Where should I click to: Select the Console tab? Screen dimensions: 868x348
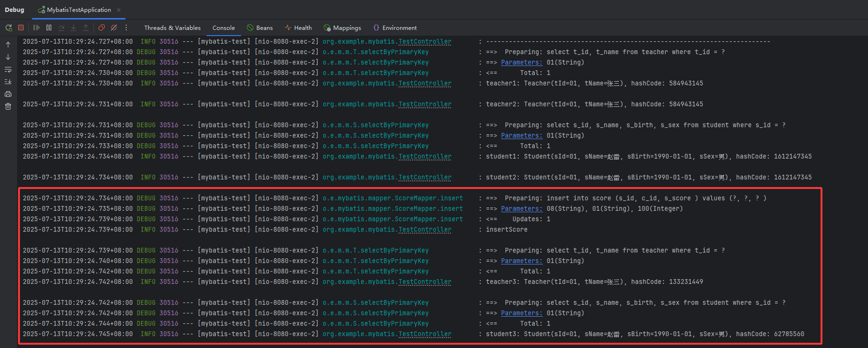pyautogui.click(x=224, y=28)
